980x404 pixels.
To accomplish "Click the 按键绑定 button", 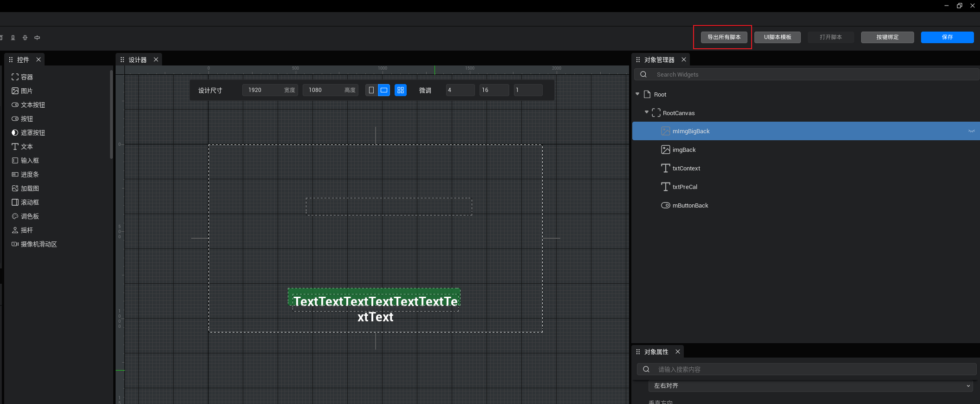I will 888,37.
